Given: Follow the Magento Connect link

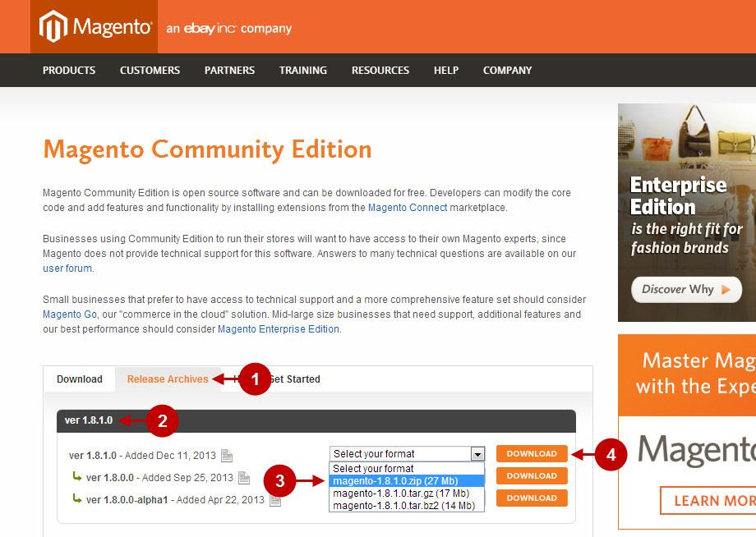Looking at the screenshot, I should tap(408, 208).
